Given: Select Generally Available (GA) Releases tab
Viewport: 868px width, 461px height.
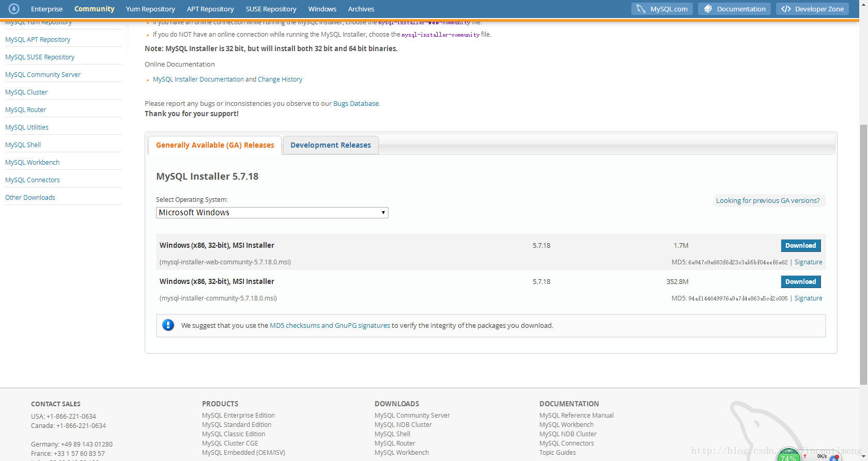Looking at the screenshot, I should pyautogui.click(x=215, y=145).
